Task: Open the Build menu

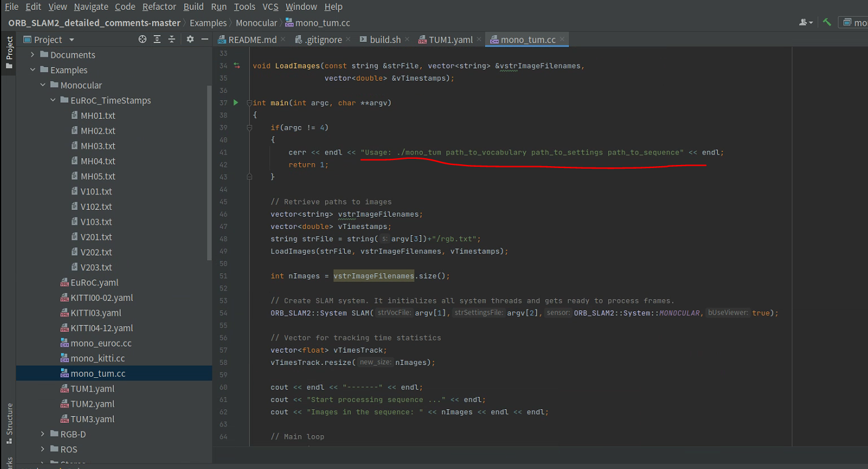Action: click(x=193, y=7)
